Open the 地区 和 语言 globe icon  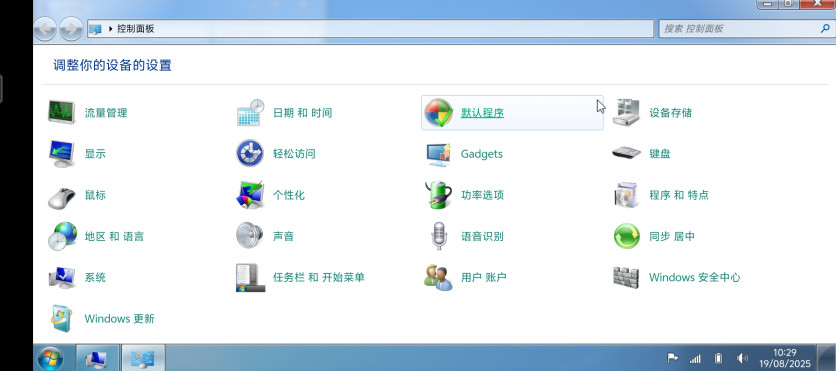pyautogui.click(x=61, y=236)
